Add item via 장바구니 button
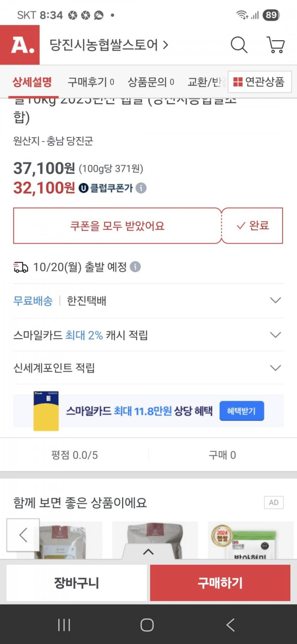297x644 pixels. point(76,583)
